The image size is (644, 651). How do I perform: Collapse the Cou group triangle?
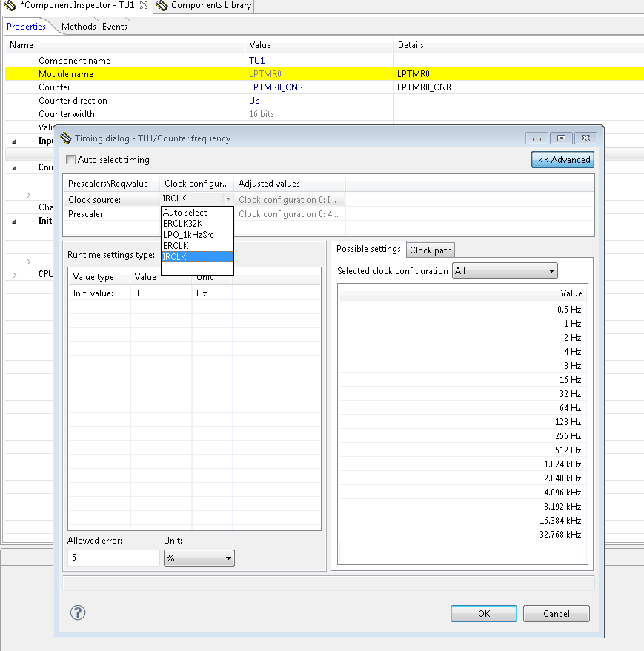tap(15, 168)
